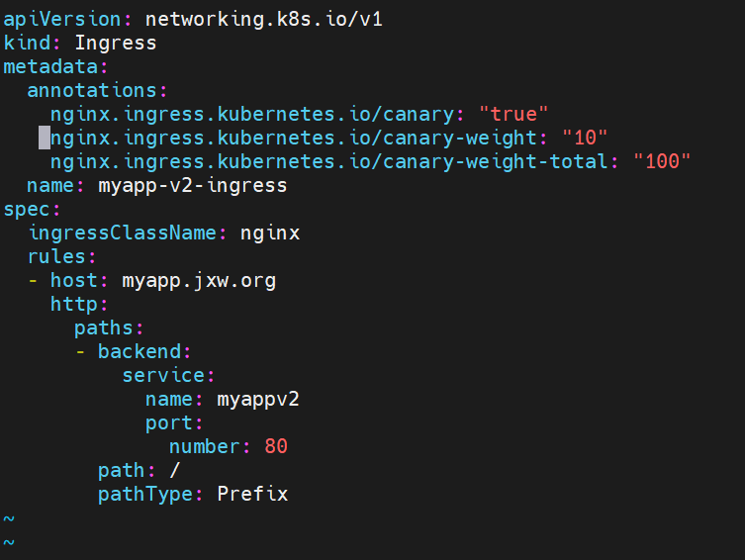Viewport: 745px width, 560px height.
Task: Click the nginx.ingress.kubernetes.io/canary key
Action: [x=252, y=115]
